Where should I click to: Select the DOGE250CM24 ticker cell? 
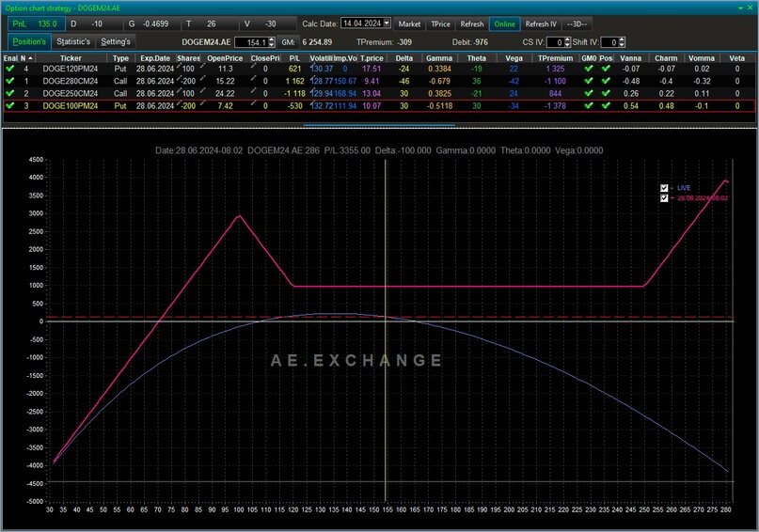[71, 93]
